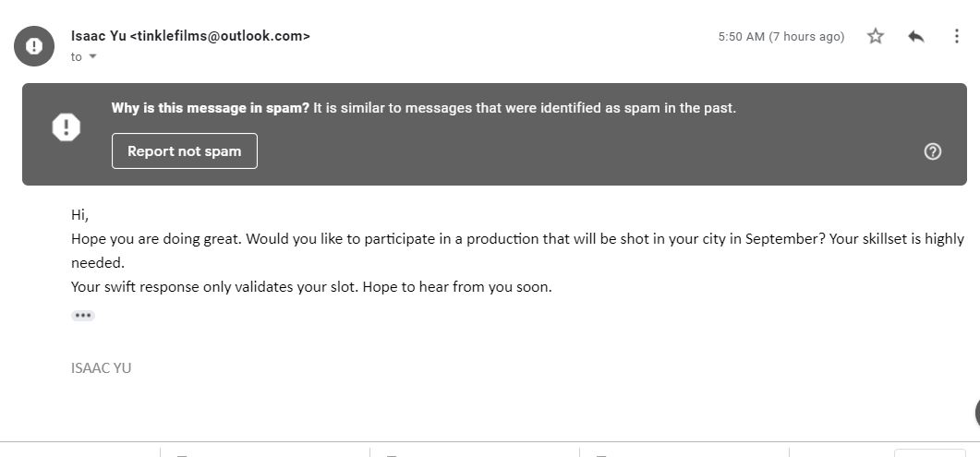The height and width of the screenshot is (457, 980).
Task: Click the 'It is similar to messages' explanation
Action: (x=525, y=108)
